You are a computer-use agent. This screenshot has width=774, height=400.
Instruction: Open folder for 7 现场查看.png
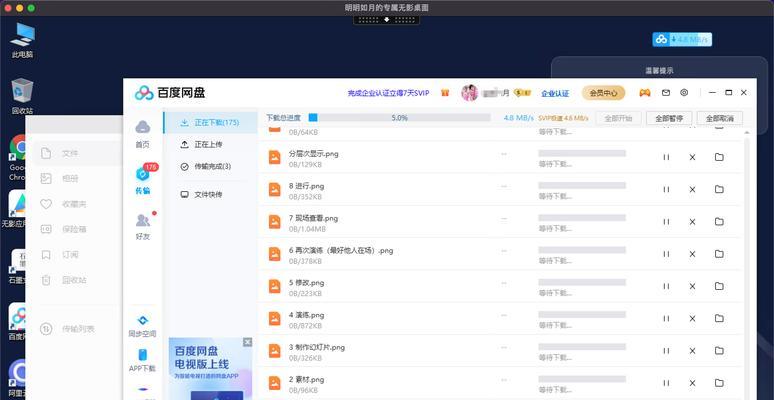tap(719, 222)
